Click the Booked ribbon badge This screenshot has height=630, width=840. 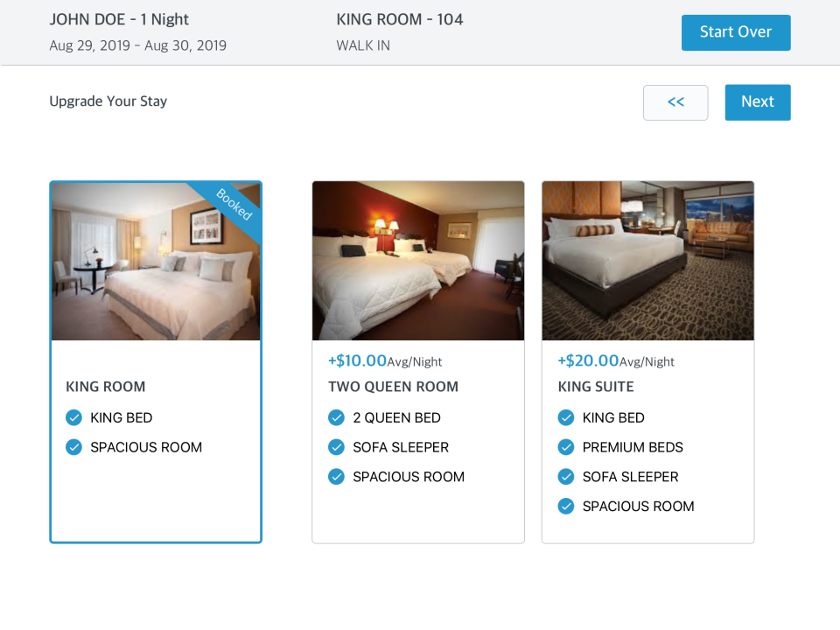coord(234,205)
